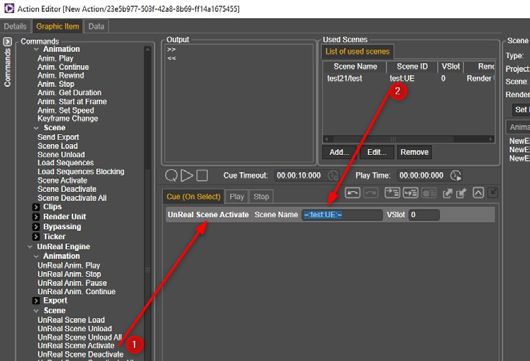Select the UnReal Scene Activate cue row
Viewport: 530px width, 361px height.
[x=330, y=215]
